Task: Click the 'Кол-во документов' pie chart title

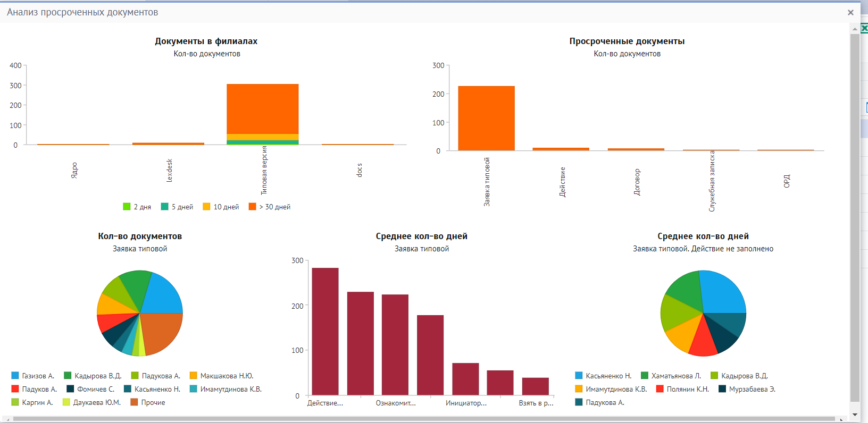Action: coord(140,236)
